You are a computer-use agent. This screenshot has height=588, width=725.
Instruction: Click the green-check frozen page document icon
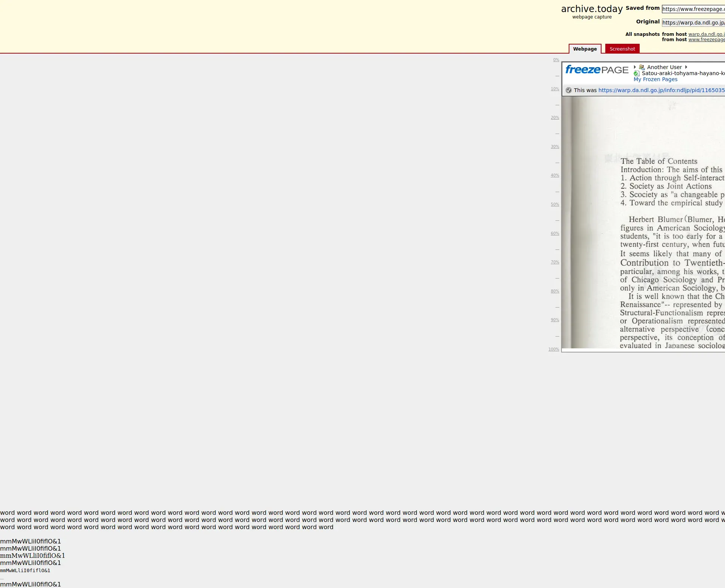[x=637, y=73]
